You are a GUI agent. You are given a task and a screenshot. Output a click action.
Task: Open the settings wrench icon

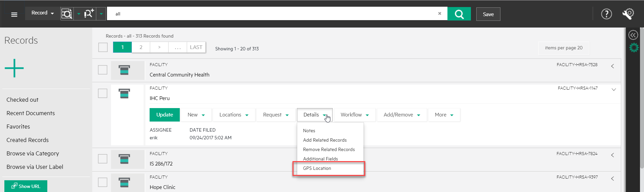(628, 14)
